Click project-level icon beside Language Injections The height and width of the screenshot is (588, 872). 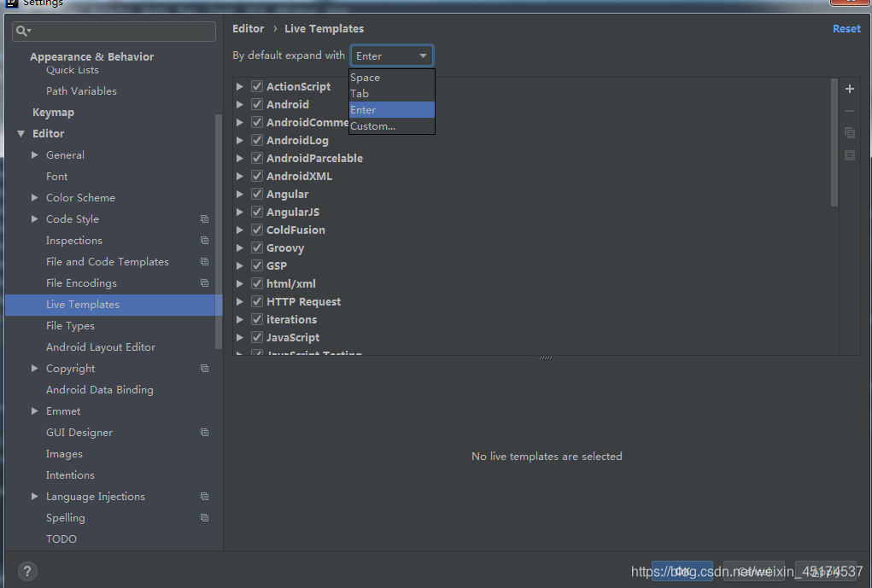pyautogui.click(x=205, y=497)
